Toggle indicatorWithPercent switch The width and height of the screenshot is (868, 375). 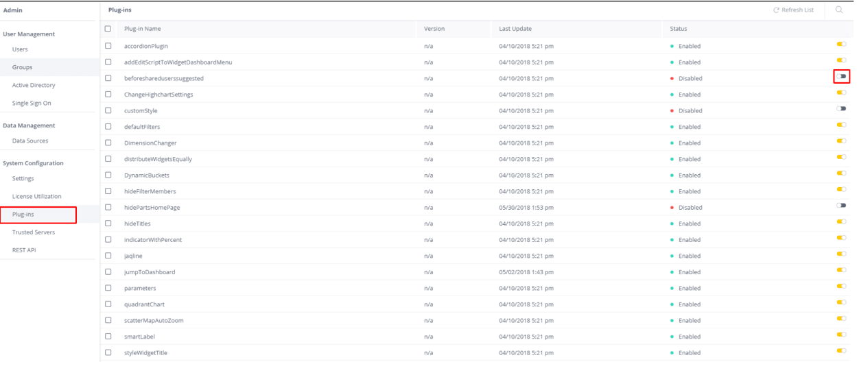point(841,238)
